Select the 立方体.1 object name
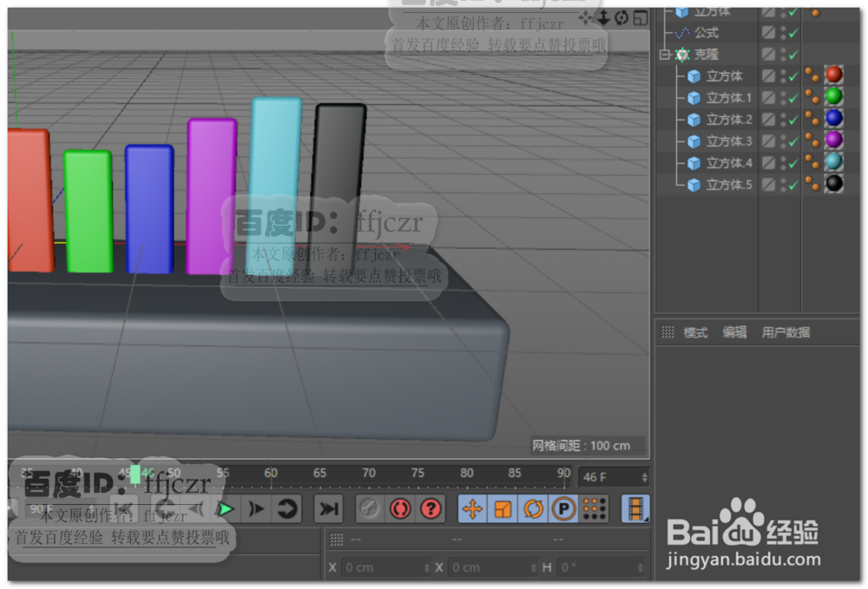This screenshot has height=589, width=868. [x=728, y=98]
